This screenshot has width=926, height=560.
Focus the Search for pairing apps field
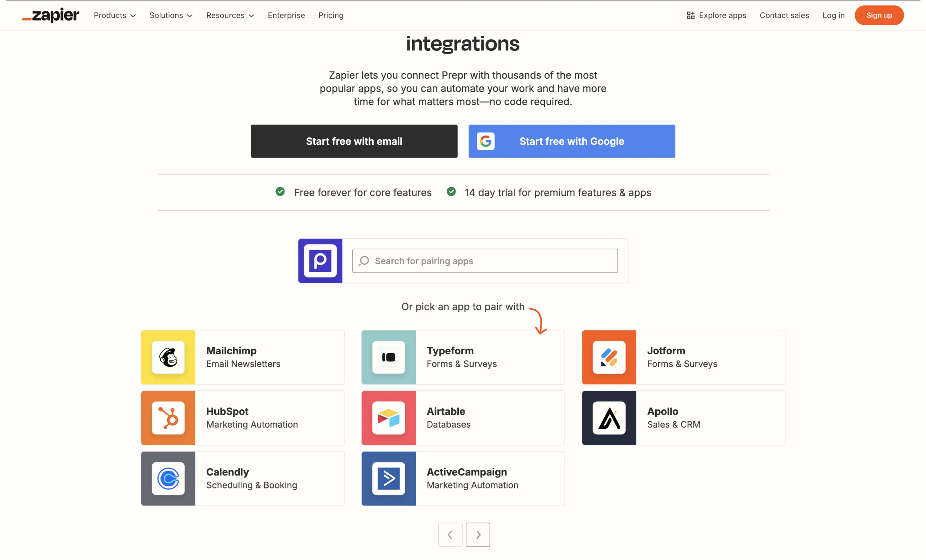(x=485, y=261)
